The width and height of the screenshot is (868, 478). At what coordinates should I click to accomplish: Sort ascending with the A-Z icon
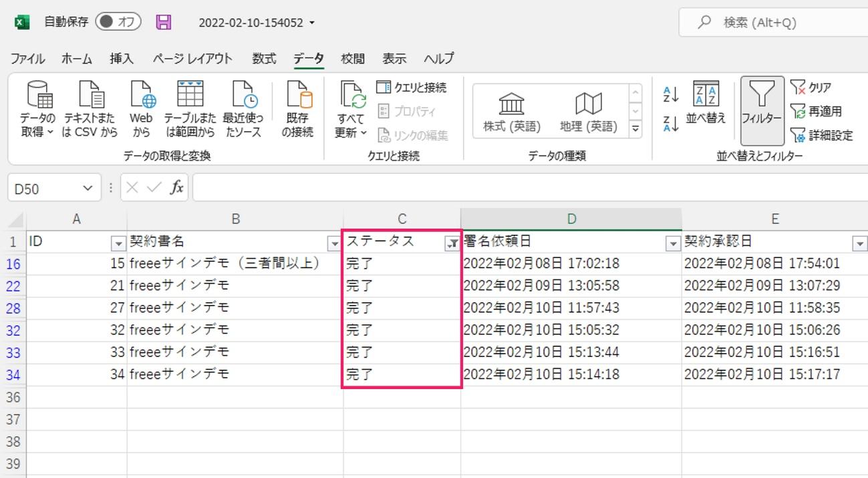coord(671,94)
